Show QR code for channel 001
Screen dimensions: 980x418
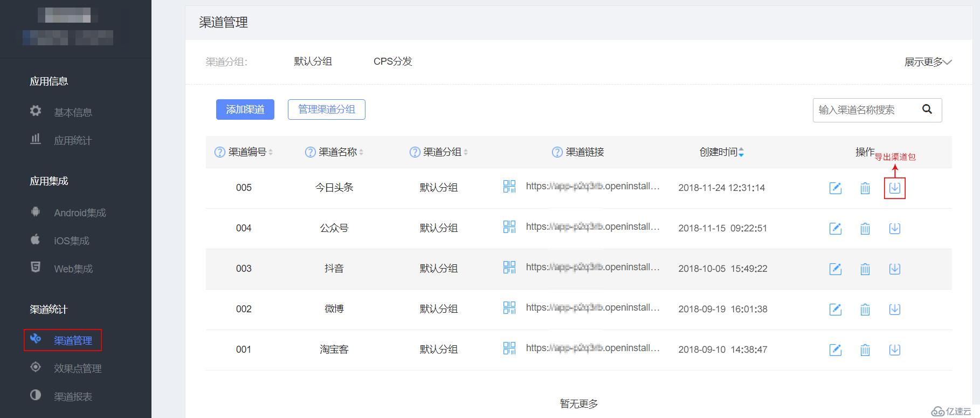coord(509,348)
